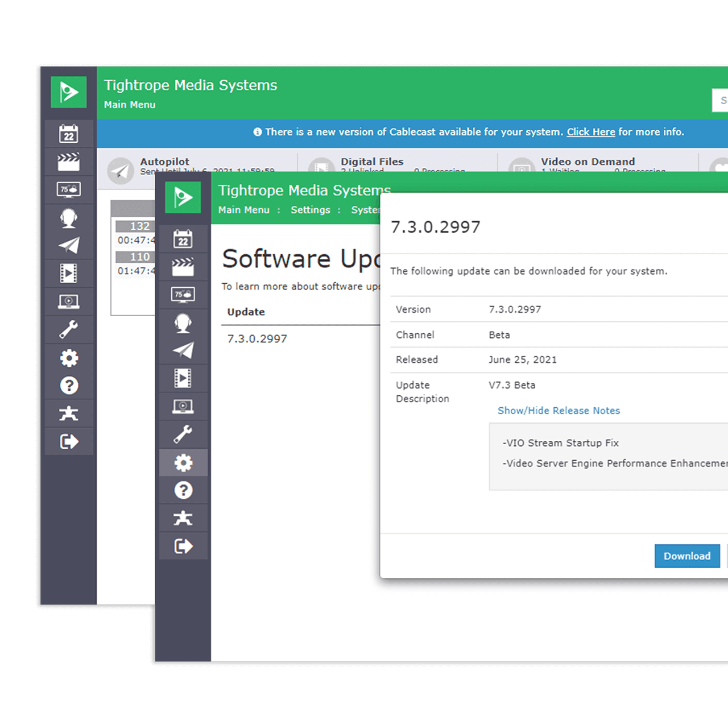The width and height of the screenshot is (728, 728).
Task: Open the help question mark in back window sidebar
Action: [x=69, y=386]
